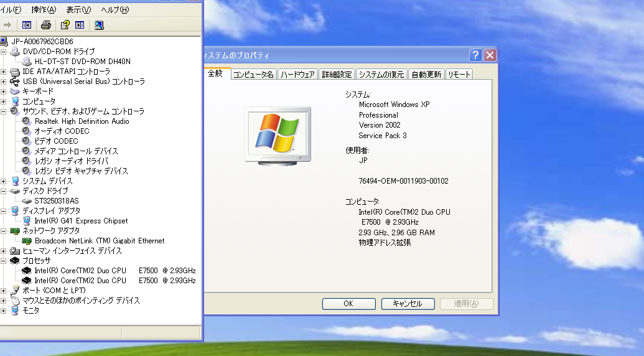Click the USB コントローラ category icon
This screenshot has height=356, width=644.
[x=15, y=82]
